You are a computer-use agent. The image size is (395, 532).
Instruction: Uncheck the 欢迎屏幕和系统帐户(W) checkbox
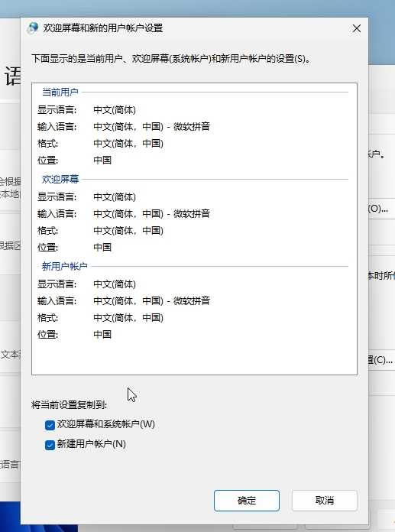(50, 425)
